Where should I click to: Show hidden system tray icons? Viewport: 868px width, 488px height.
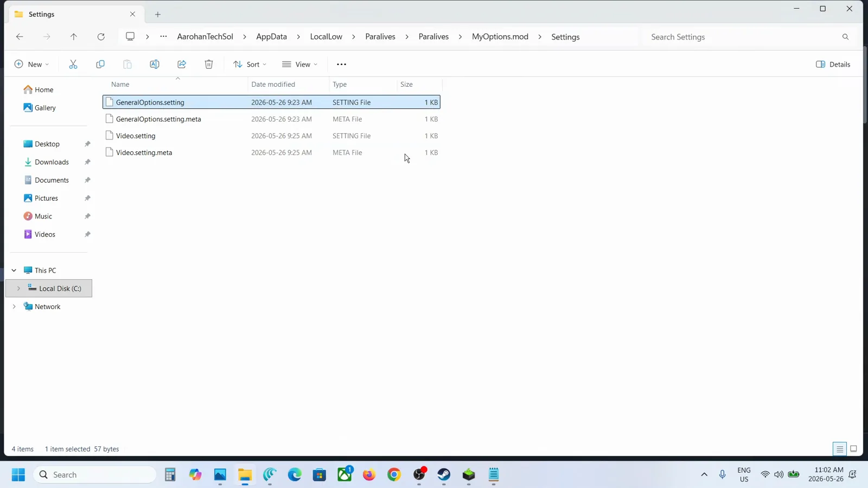704,474
